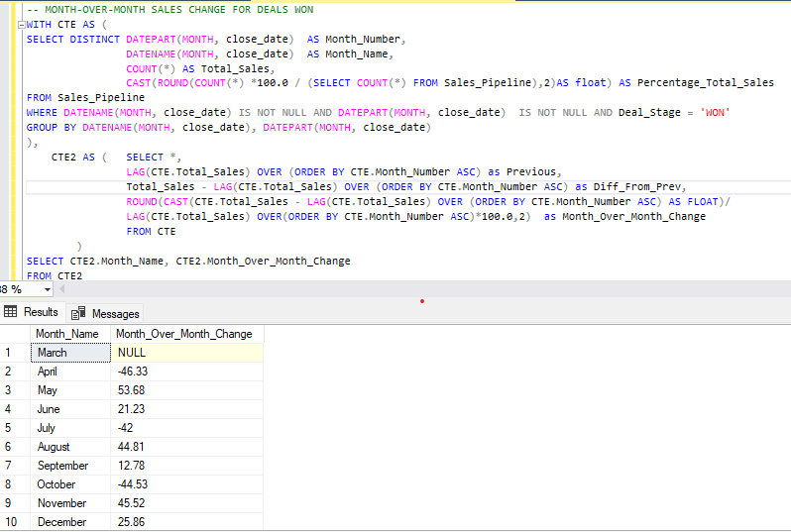Select the 53.68 value cell

pyautogui.click(x=186, y=390)
